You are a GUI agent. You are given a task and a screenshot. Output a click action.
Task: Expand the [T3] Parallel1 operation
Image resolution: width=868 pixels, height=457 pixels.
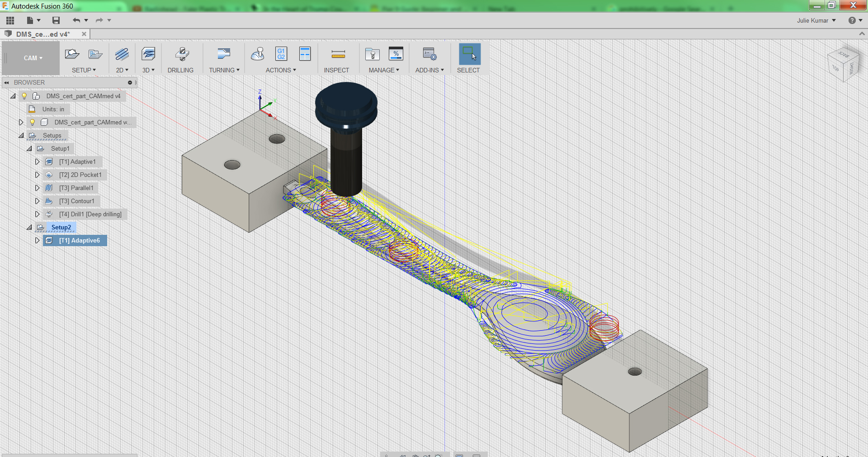(x=38, y=188)
